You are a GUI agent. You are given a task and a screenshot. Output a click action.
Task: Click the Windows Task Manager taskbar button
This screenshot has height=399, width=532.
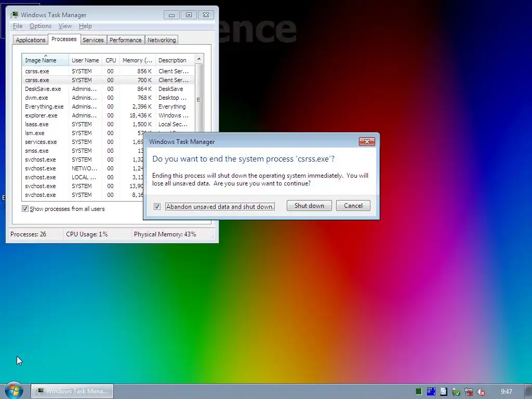[72, 391]
